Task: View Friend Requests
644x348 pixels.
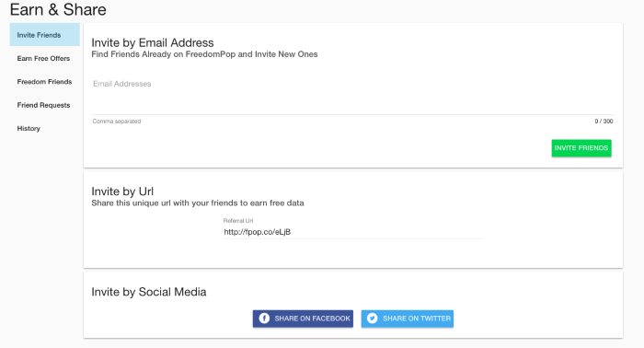Action: point(44,105)
